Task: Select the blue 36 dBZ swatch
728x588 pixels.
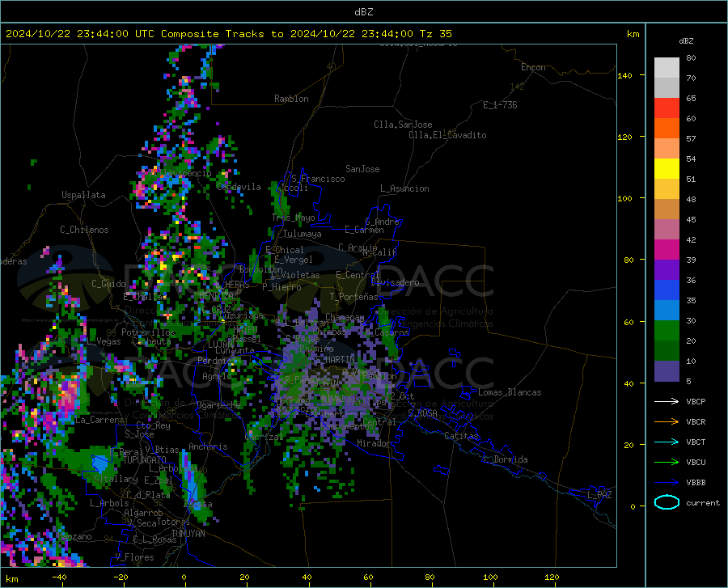Action: point(667,290)
